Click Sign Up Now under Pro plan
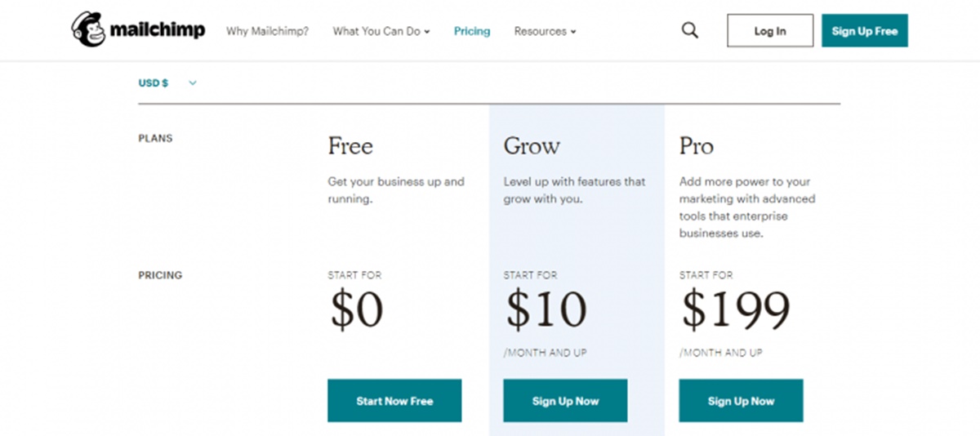Screen dimensions: 980x436 [741, 401]
